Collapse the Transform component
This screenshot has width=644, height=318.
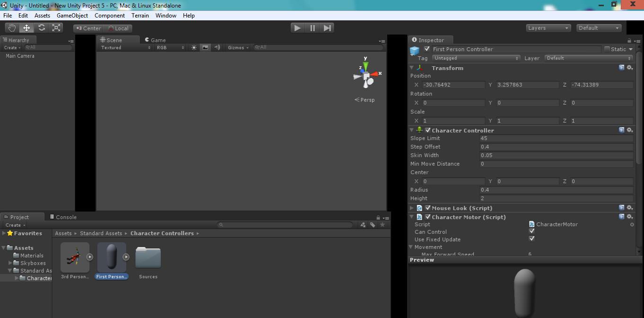click(x=412, y=68)
